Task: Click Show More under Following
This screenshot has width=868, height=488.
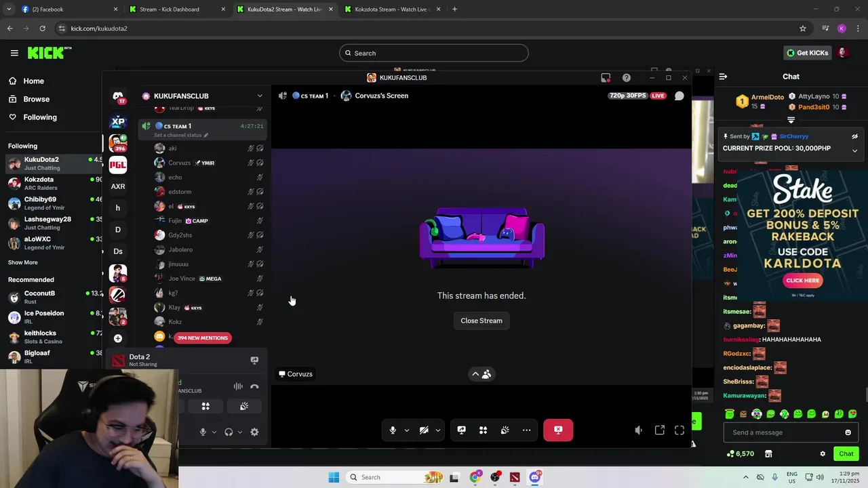Action: coord(23,262)
